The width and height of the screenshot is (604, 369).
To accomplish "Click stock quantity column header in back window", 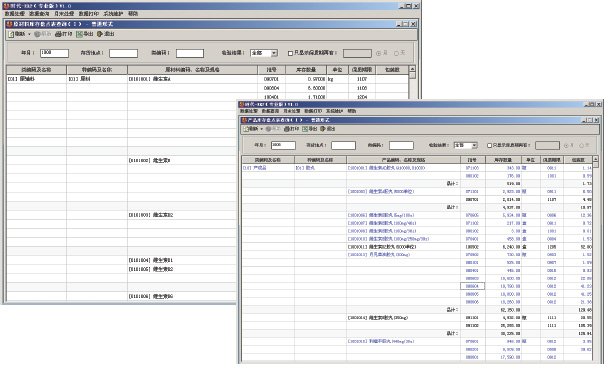I will coord(306,70).
